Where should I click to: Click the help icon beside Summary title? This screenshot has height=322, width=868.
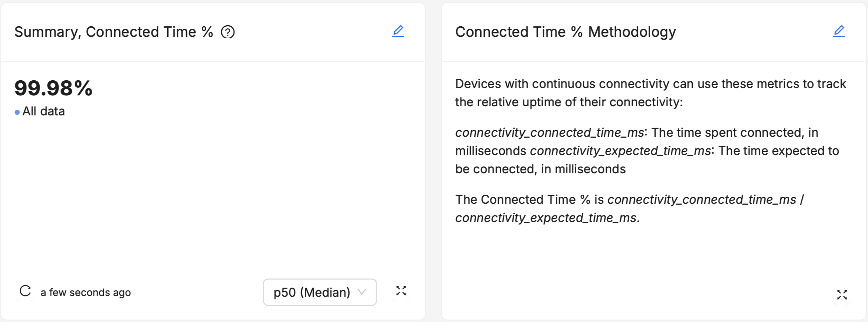228,32
